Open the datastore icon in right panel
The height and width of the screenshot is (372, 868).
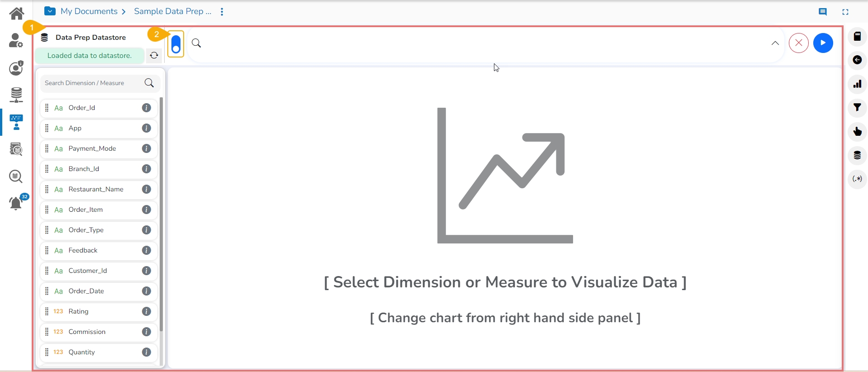(857, 155)
